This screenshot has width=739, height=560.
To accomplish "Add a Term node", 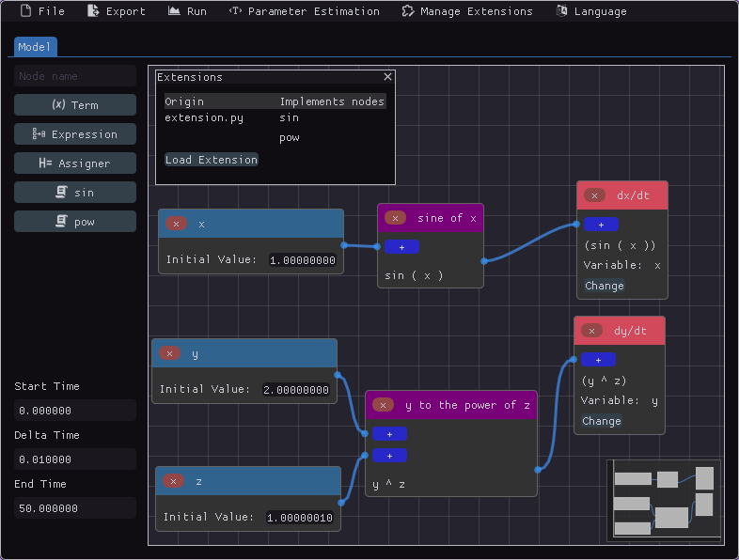I will [75, 104].
